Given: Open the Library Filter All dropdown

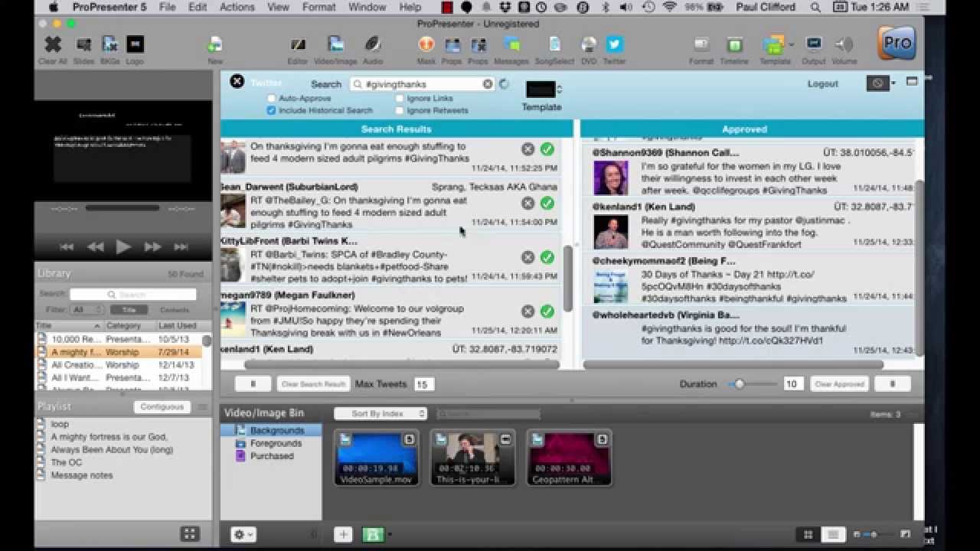Looking at the screenshot, I should click(87, 310).
